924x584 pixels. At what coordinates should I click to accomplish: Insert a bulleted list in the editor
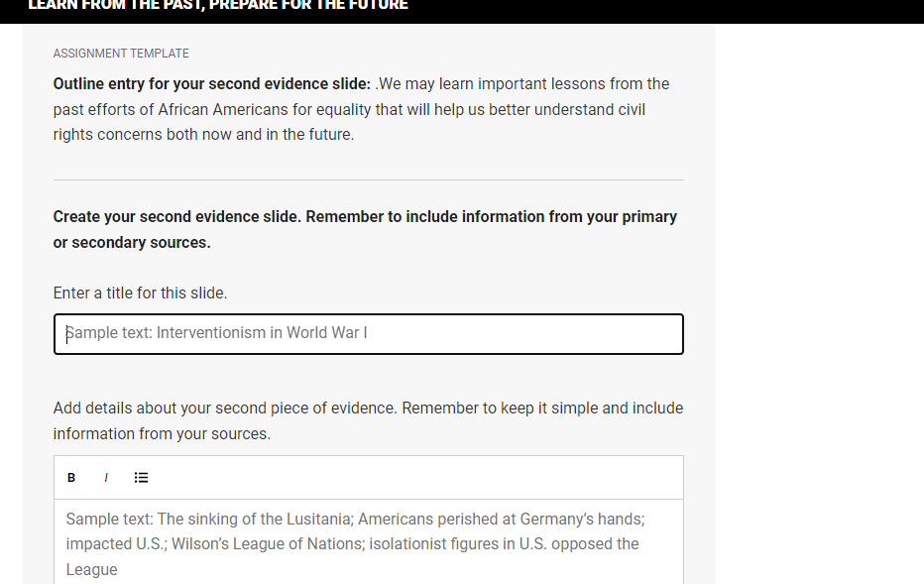pos(141,477)
